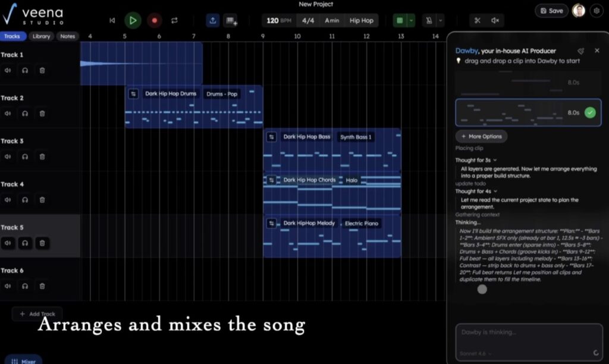Mute Track 4

(x=8, y=200)
